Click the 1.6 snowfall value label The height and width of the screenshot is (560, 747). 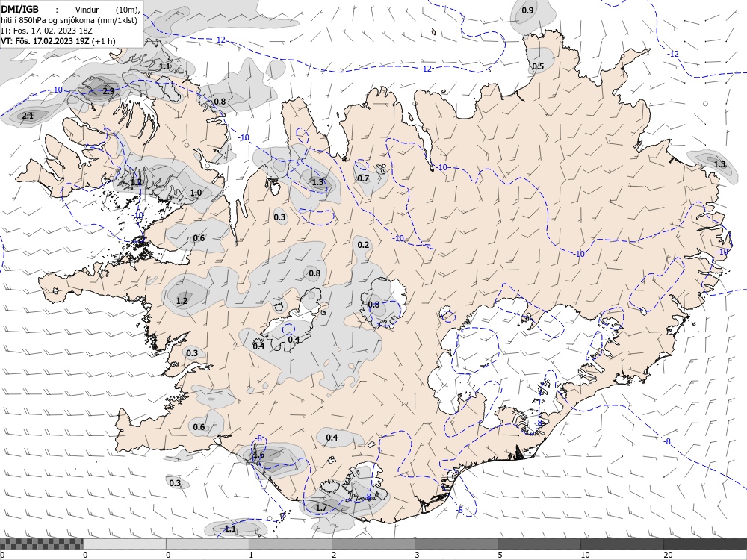[x=258, y=455]
